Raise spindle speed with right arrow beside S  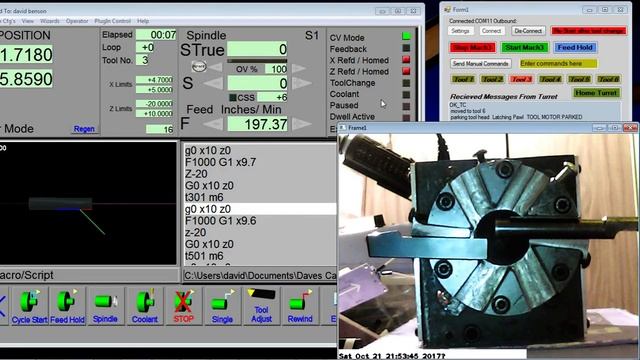coord(302,84)
